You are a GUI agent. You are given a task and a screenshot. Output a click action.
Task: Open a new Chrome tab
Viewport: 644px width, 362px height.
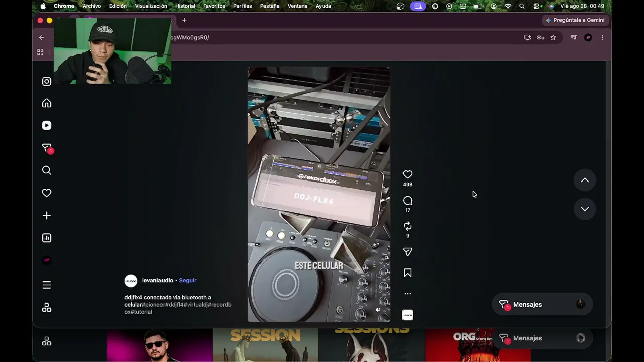[184, 20]
